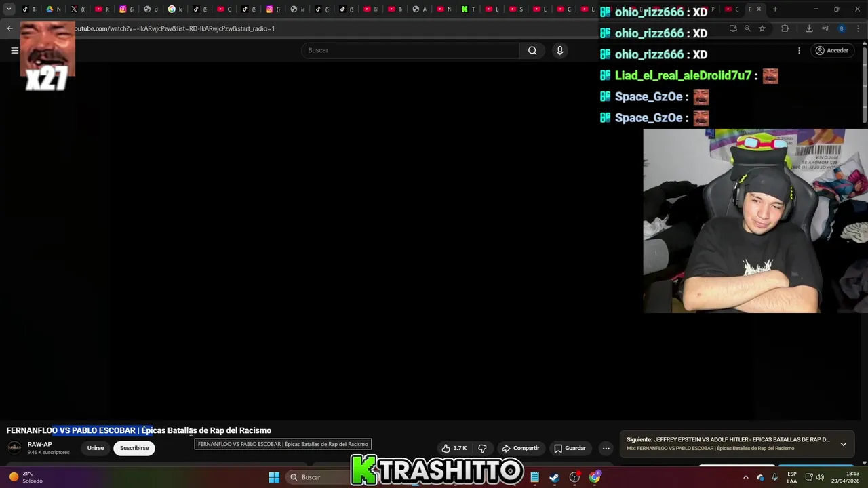Go back with the browser back arrow
Image resolution: width=868 pixels, height=488 pixels.
click(9, 28)
